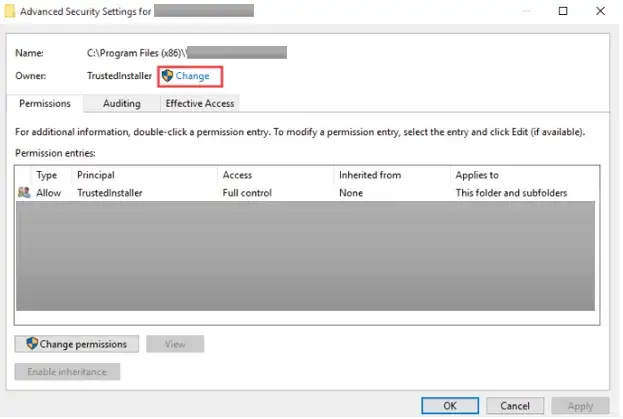Click the View button
This screenshot has height=419, width=623.
coord(175,344)
